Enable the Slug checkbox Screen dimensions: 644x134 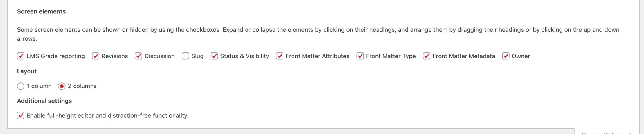[185, 56]
